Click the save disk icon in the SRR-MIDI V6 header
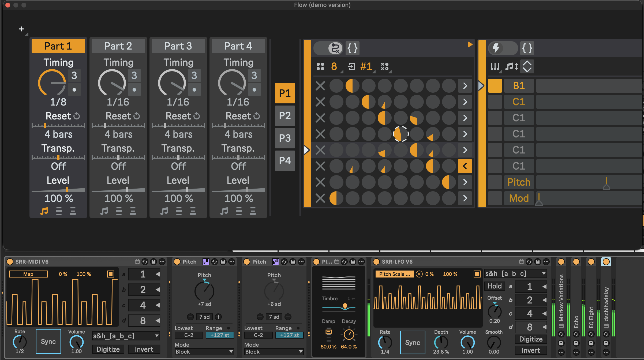644x360 pixels. [x=153, y=262]
